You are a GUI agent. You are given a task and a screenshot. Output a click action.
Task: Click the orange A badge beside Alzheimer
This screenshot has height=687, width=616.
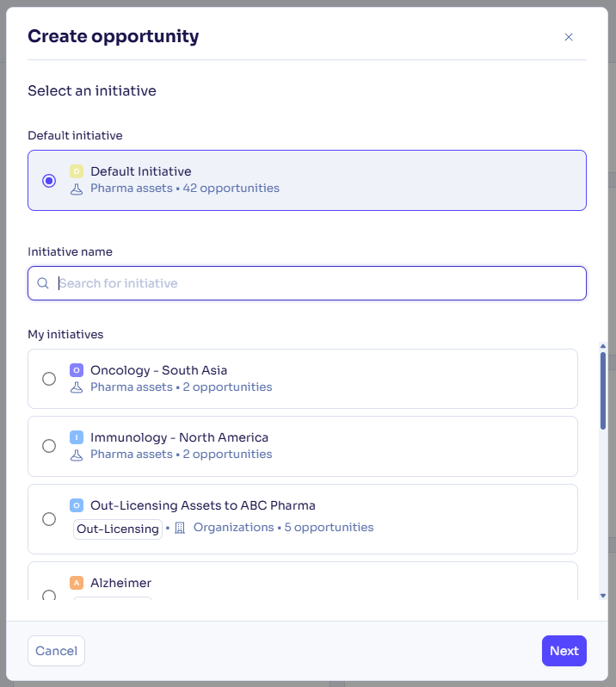(77, 583)
